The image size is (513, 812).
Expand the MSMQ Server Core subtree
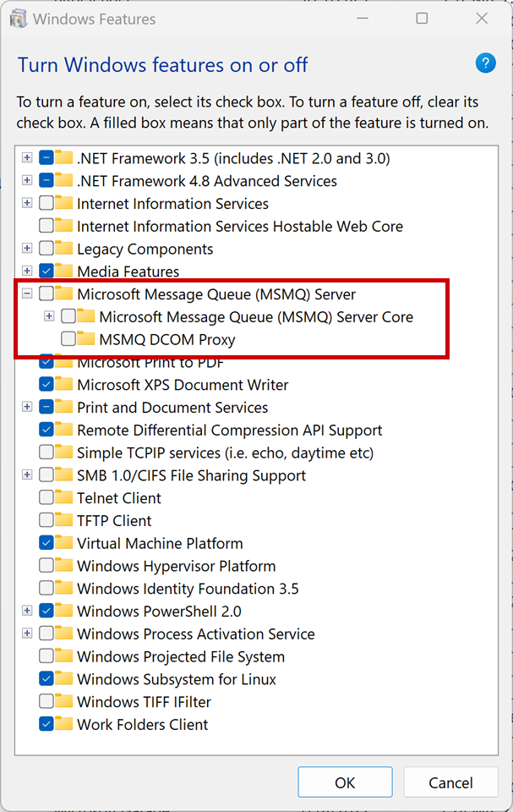tap(49, 316)
